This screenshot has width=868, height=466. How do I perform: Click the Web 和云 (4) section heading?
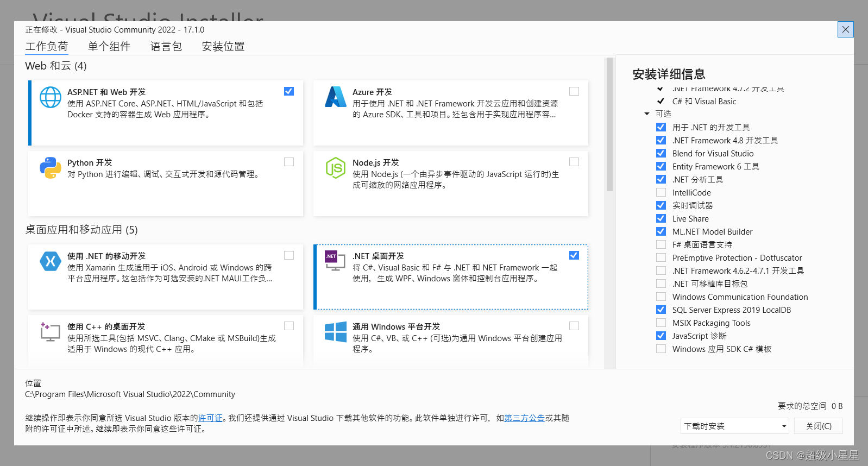(x=56, y=66)
